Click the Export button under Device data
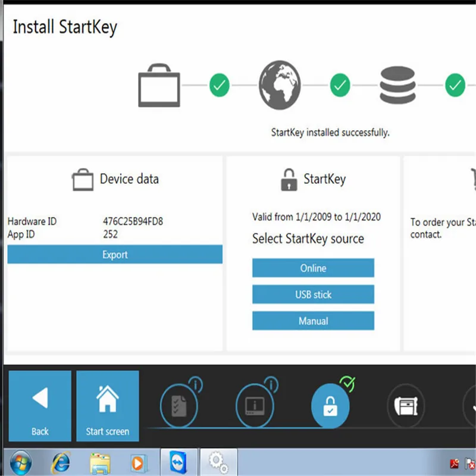The image size is (476, 476). pyautogui.click(x=115, y=255)
